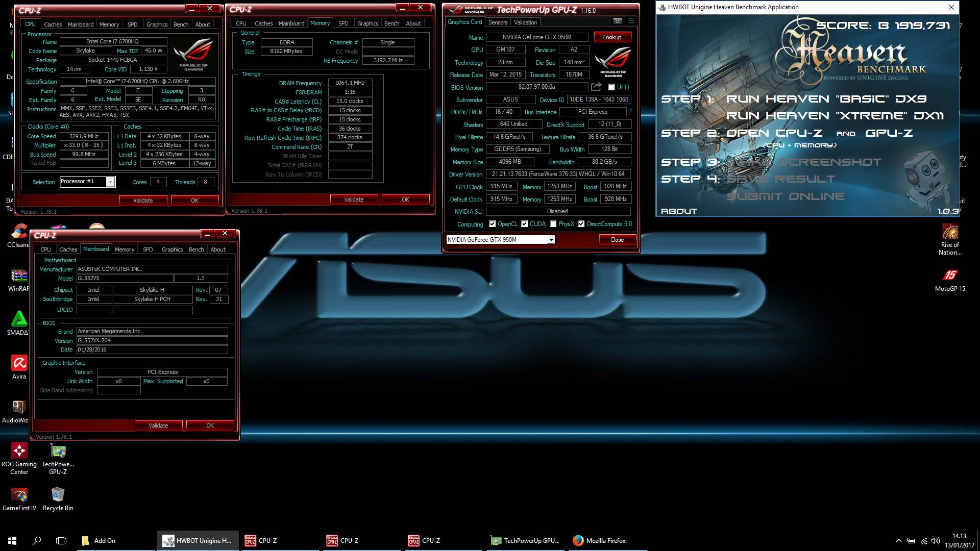
Task: Open SMADAV desktop icon
Action: (x=18, y=323)
